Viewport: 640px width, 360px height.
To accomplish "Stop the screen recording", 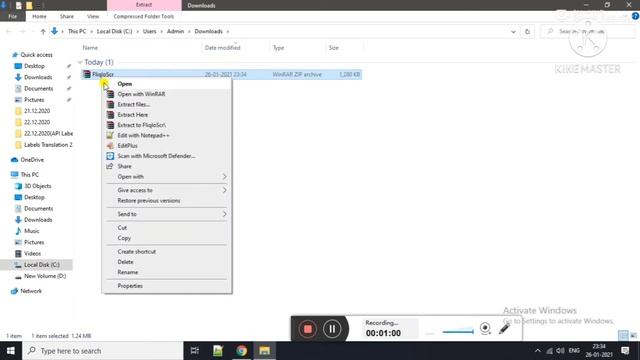I will coord(308,329).
